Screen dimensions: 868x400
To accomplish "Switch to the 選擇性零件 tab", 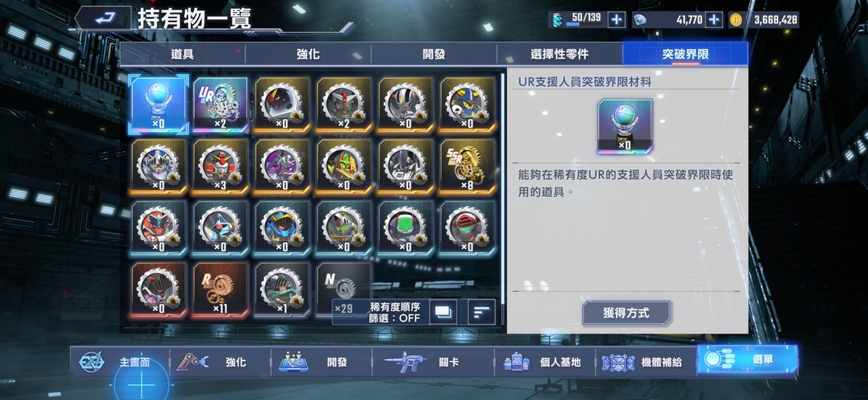I will pos(559,54).
